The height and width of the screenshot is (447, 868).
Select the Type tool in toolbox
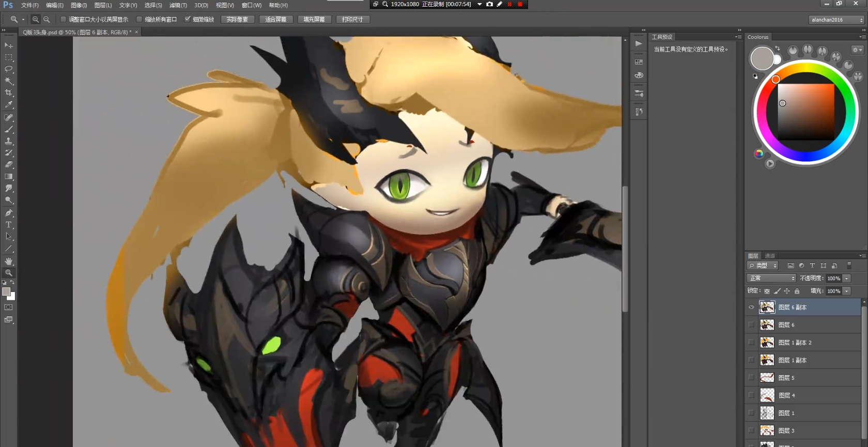point(9,225)
